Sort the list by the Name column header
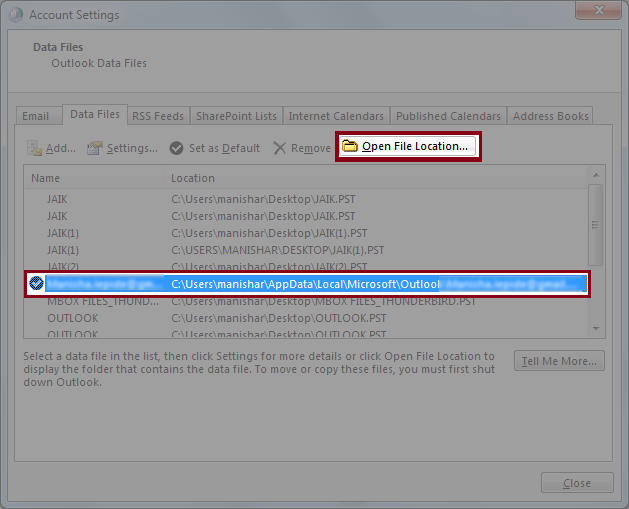 pos(94,178)
